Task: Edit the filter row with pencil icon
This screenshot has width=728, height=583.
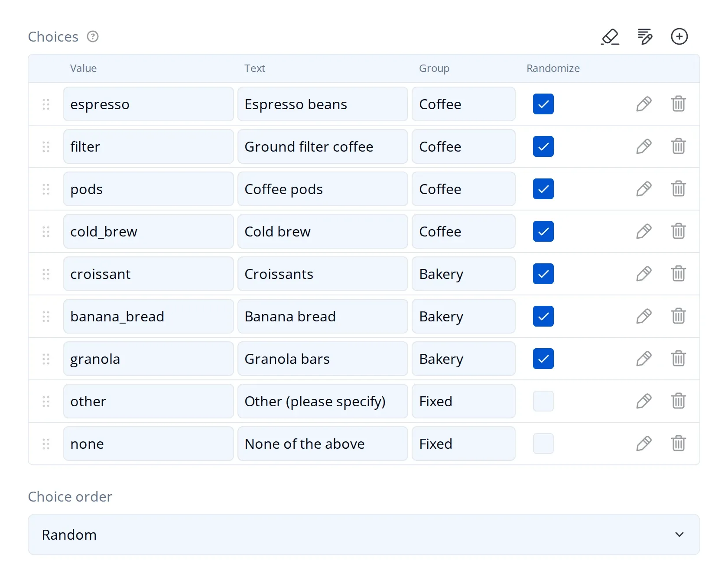Action: click(644, 146)
